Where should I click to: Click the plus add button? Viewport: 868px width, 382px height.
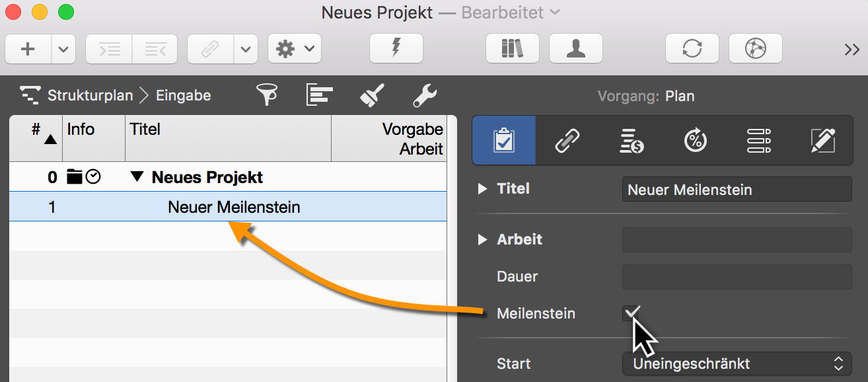[28, 48]
